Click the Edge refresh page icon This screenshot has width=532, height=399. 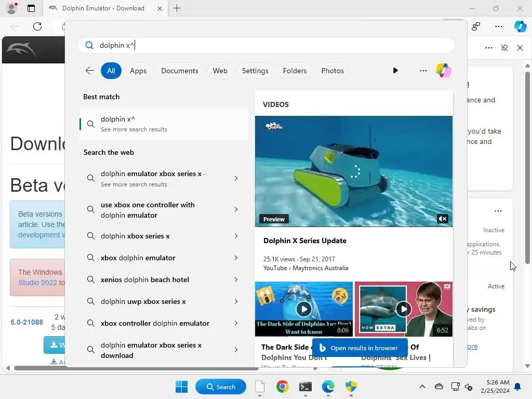point(37,26)
